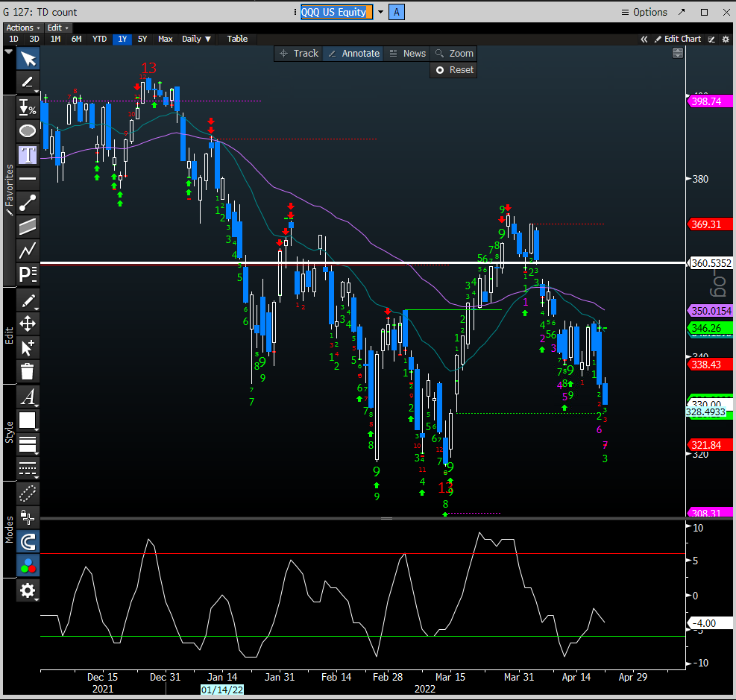
Task: Activate the Zoom tool
Action: coord(454,54)
